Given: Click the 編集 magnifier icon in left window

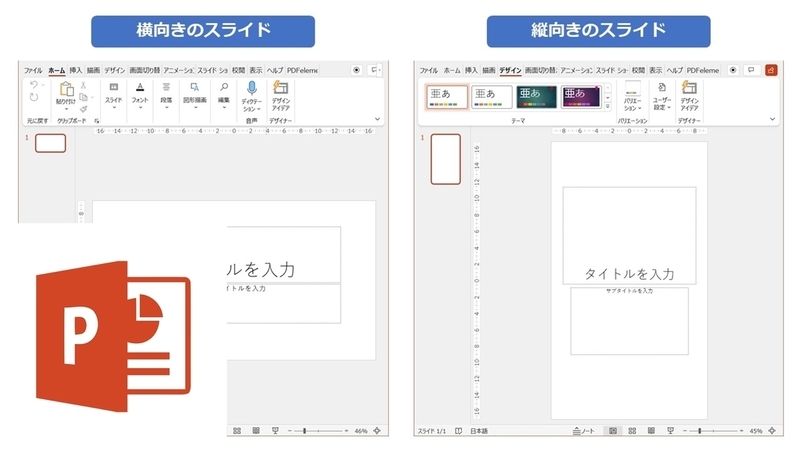Looking at the screenshot, I should point(224,87).
